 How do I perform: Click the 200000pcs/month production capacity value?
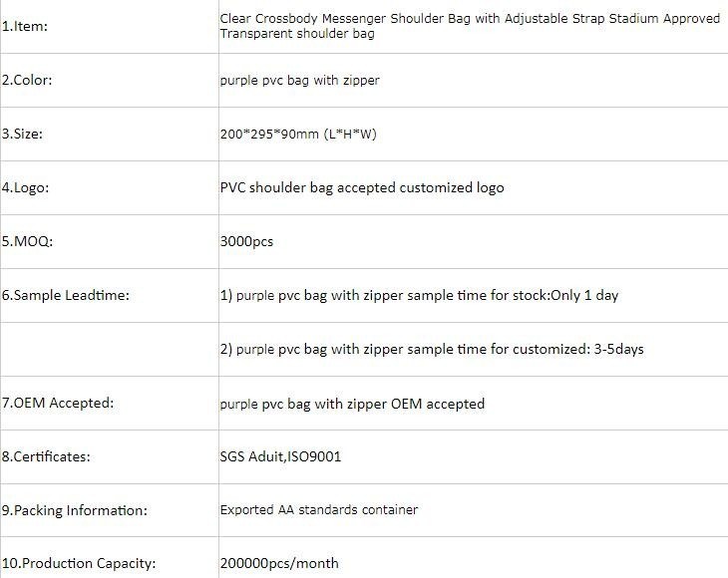pos(279,564)
